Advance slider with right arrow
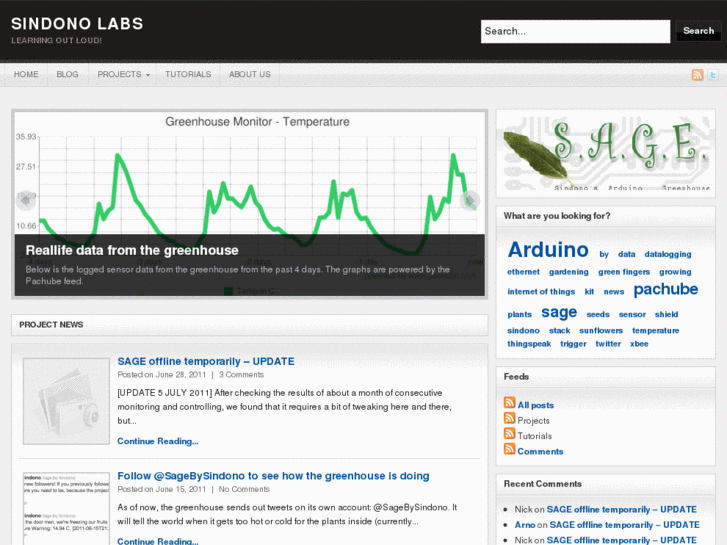This screenshot has height=545, width=727. coord(469,200)
